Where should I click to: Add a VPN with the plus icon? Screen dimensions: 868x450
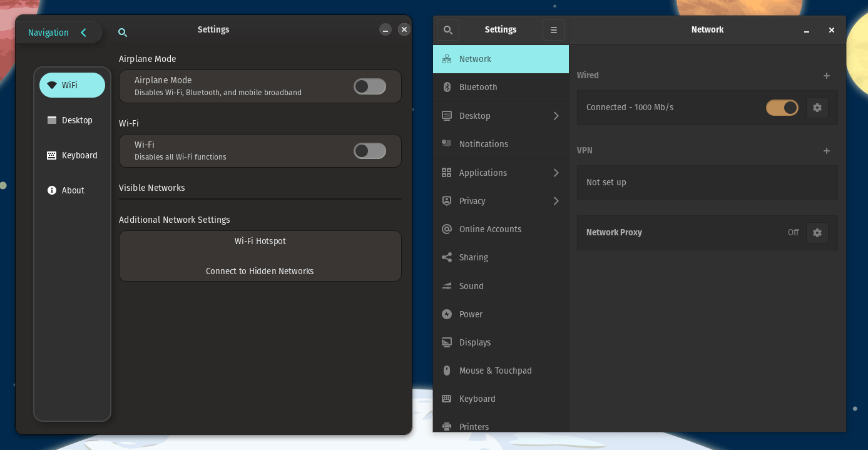[826, 151]
